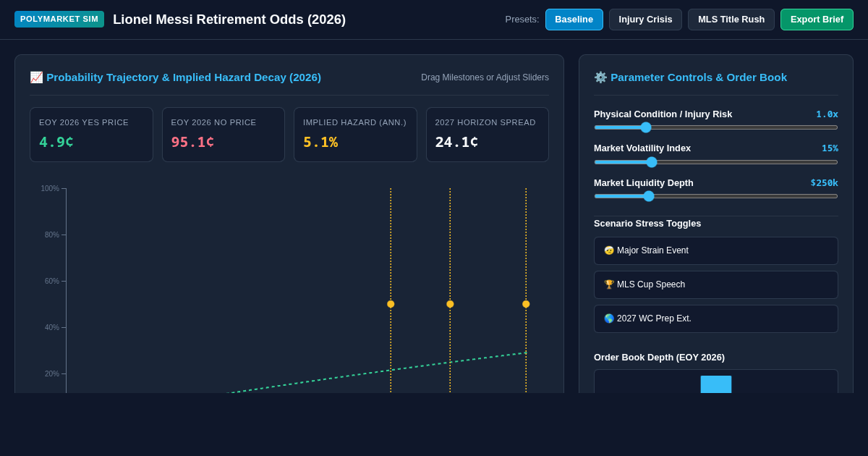
Task: Toggle the MLS Cup Speech scenario
Action: point(716,284)
